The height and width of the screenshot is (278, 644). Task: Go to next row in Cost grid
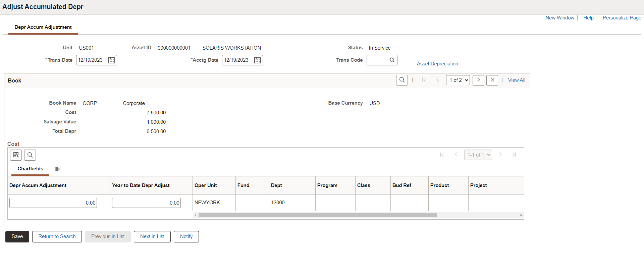[500, 155]
